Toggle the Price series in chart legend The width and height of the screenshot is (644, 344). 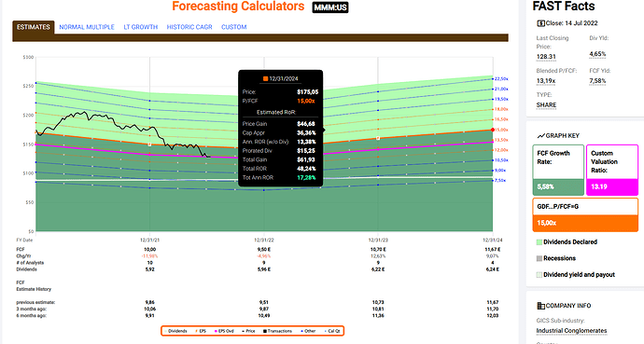click(248, 331)
